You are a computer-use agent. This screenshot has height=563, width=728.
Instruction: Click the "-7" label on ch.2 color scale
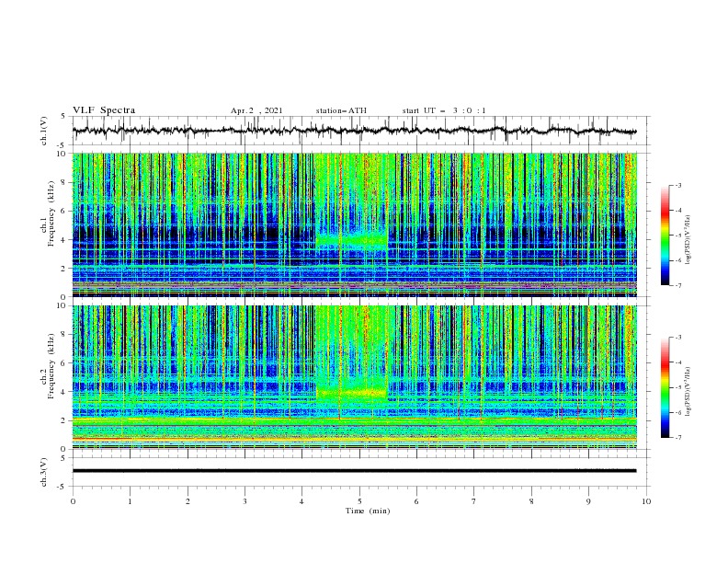tap(677, 438)
